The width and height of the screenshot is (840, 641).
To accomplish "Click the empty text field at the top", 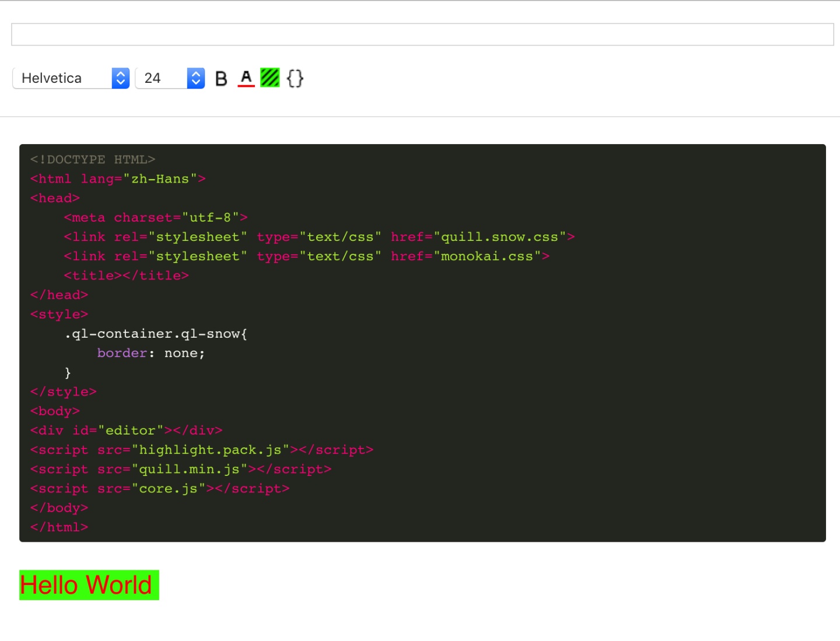I will pos(420,34).
